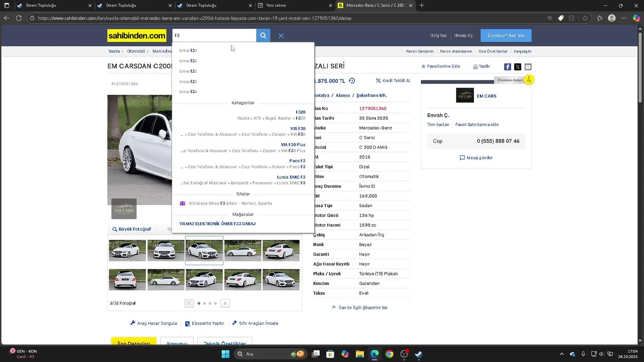Choose Lumix DMC F3 category suggestion
644x362 pixels.
pyautogui.click(x=243, y=180)
